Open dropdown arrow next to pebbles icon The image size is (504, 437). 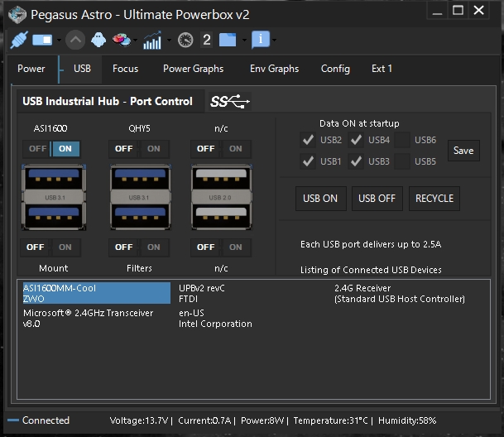point(136,41)
